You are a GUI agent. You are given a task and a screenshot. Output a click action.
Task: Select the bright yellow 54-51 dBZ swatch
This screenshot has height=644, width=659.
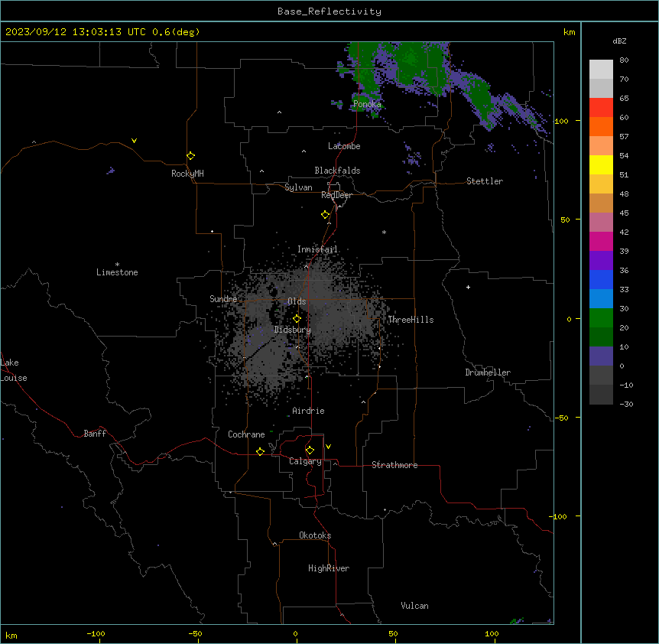(x=601, y=164)
